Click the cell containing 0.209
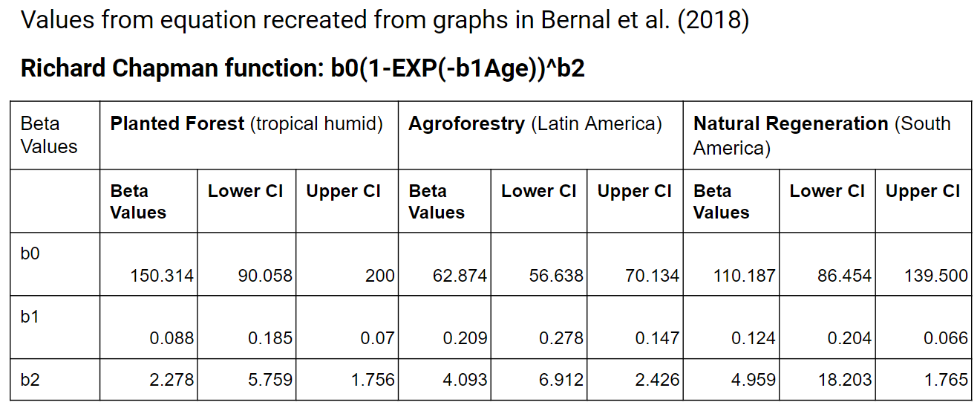Screen dimensions: 980x414 465,339
